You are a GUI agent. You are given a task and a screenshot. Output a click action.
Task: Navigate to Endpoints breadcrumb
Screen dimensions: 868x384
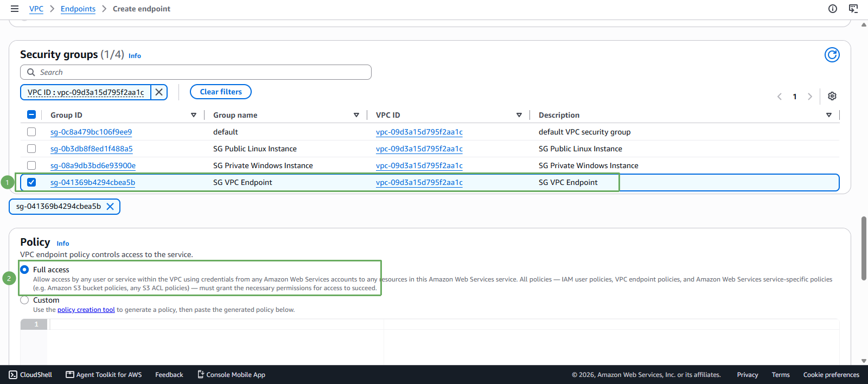pos(78,9)
